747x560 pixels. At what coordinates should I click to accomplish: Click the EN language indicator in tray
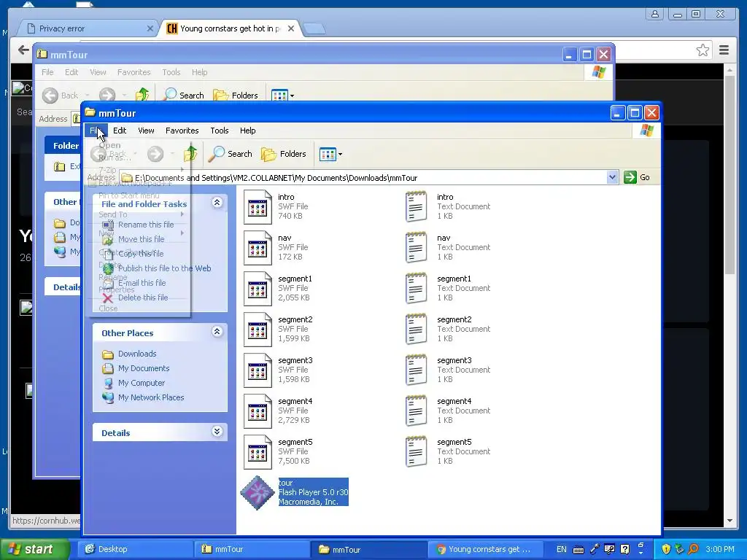point(562,550)
